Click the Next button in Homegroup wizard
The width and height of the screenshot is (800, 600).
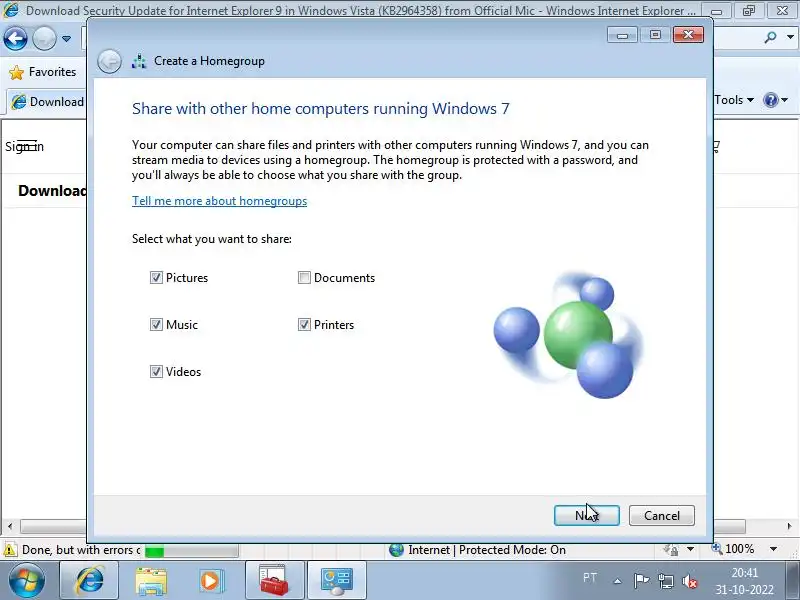[x=587, y=515]
